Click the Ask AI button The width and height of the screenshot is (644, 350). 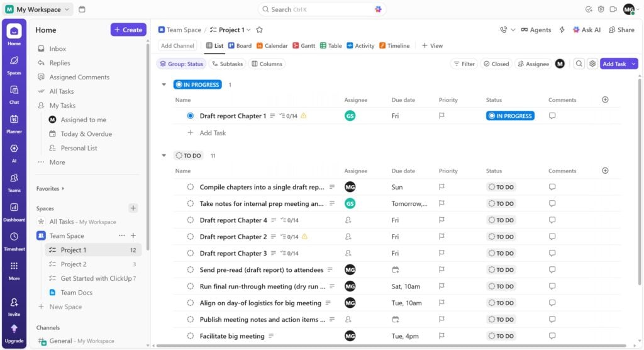click(587, 30)
